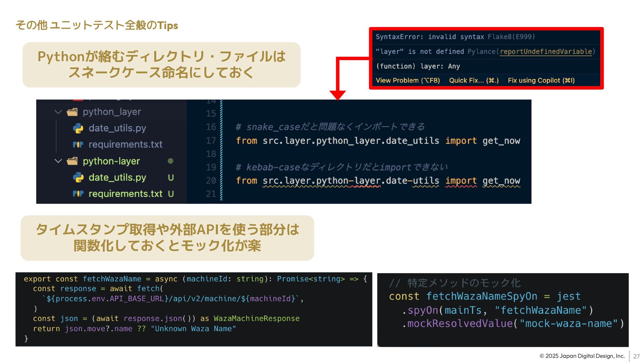Click fetchWazaName in the export const line
Viewport: 644px width, 362px height.
pyautogui.click(x=112, y=279)
